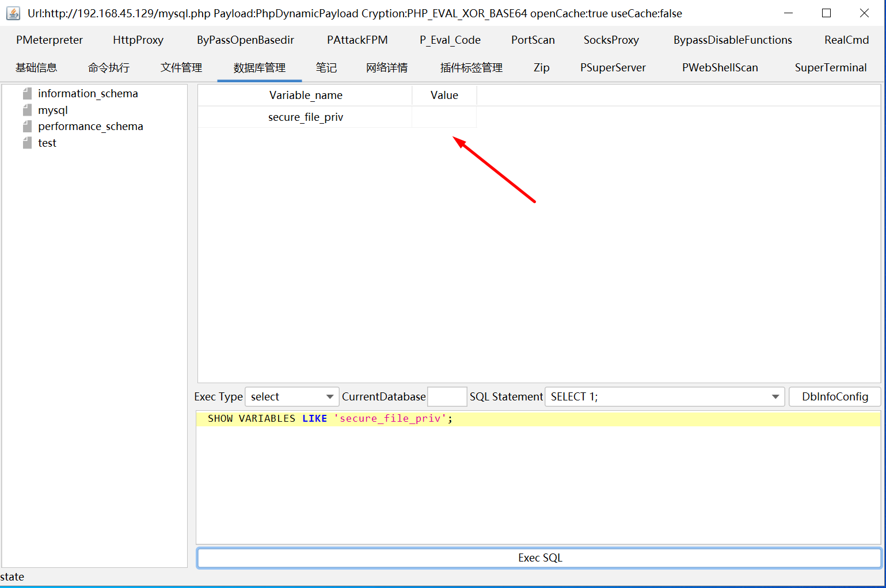Open the SuperTerminal tab

(x=831, y=67)
